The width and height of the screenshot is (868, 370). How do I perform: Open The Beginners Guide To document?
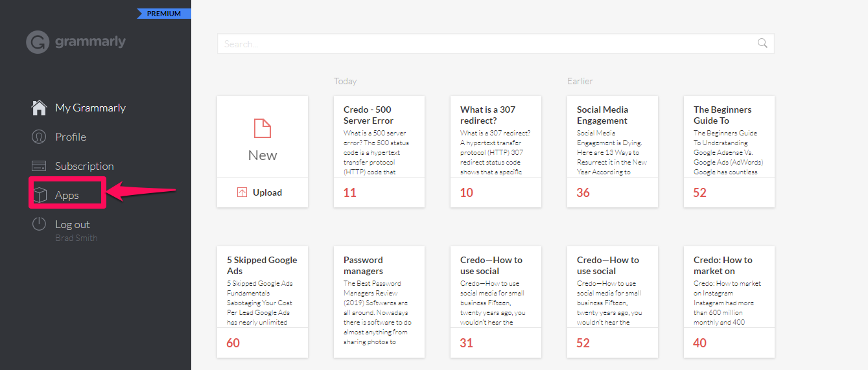[x=729, y=152]
